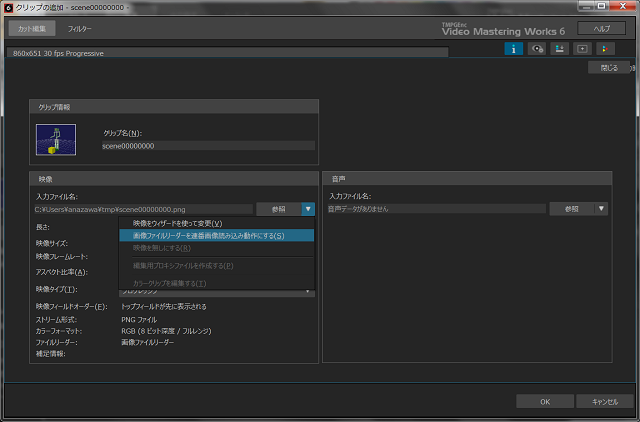This screenshot has width=640, height=422.
Task: Click the eye preview icon in toolbar
Action: tap(536, 48)
